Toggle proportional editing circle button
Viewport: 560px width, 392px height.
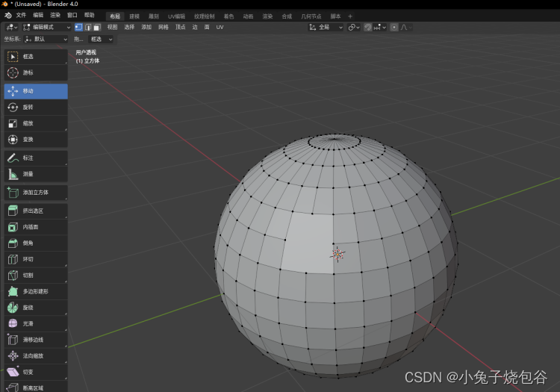point(394,27)
